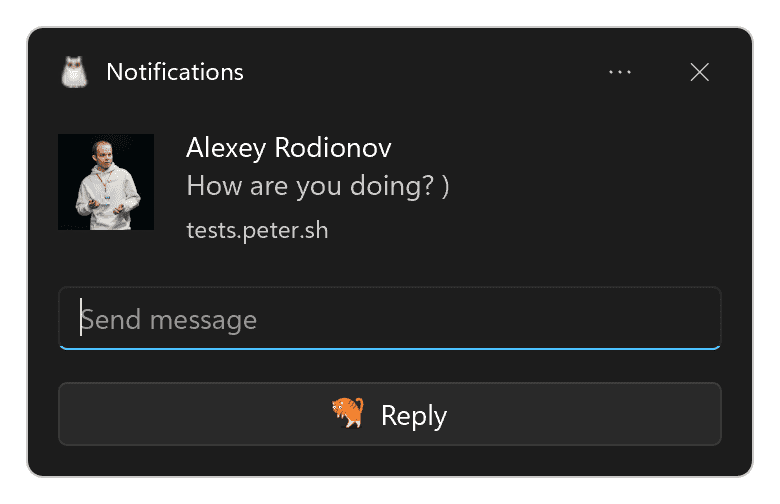The image size is (780, 504).
Task: Click the orange cat icon on Reply
Action: pos(348,413)
